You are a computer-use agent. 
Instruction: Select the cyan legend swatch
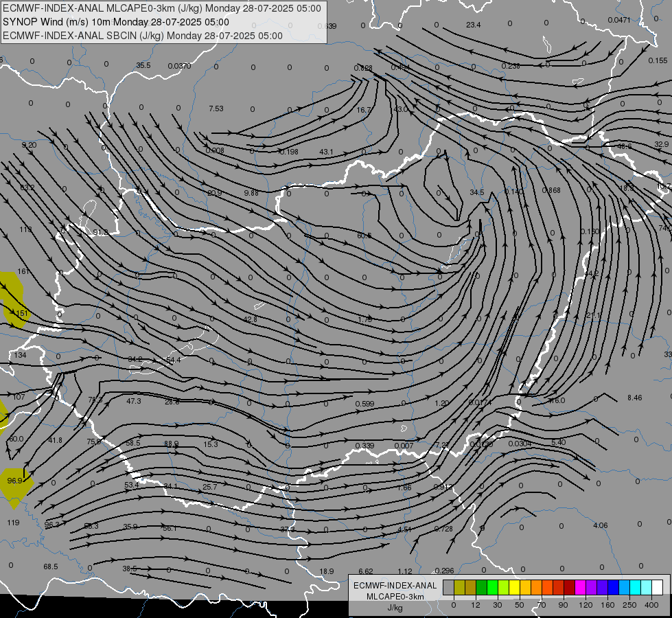[x=636, y=588]
